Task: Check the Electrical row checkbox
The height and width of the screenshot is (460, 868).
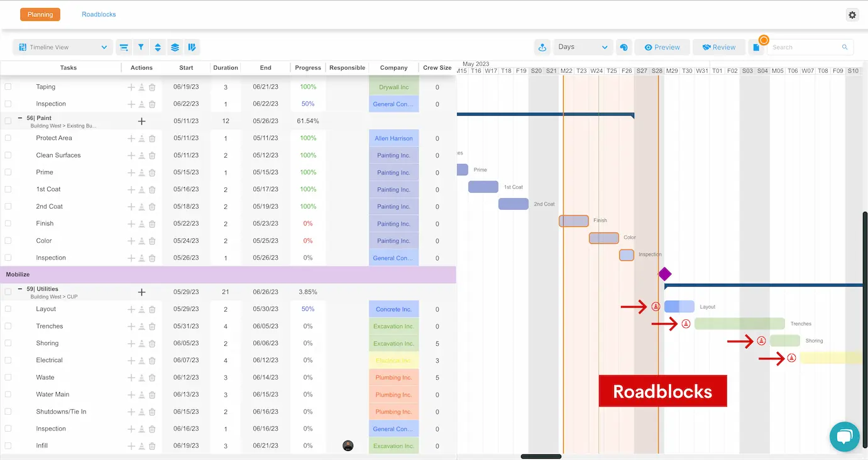Action: (x=8, y=361)
